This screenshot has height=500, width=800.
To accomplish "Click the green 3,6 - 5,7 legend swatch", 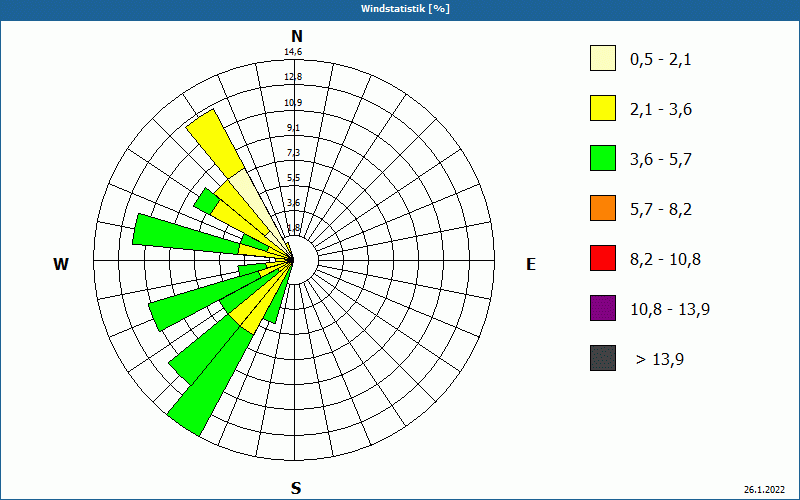I will [603, 158].
